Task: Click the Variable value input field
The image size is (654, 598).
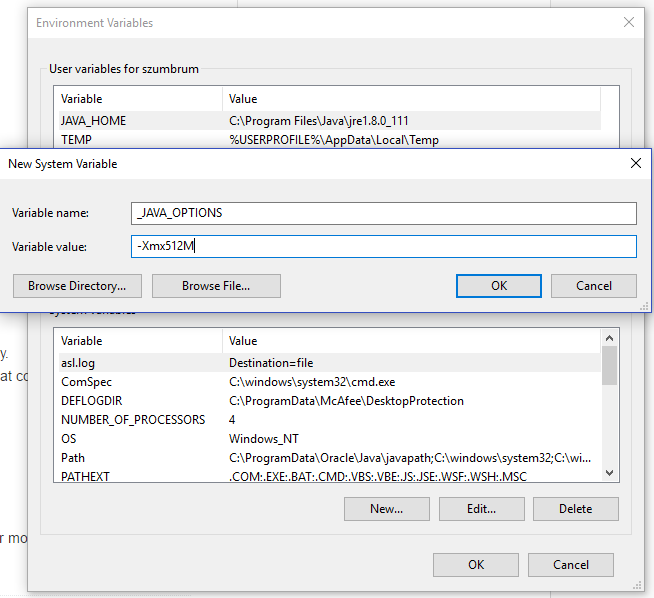Action: 384,247
